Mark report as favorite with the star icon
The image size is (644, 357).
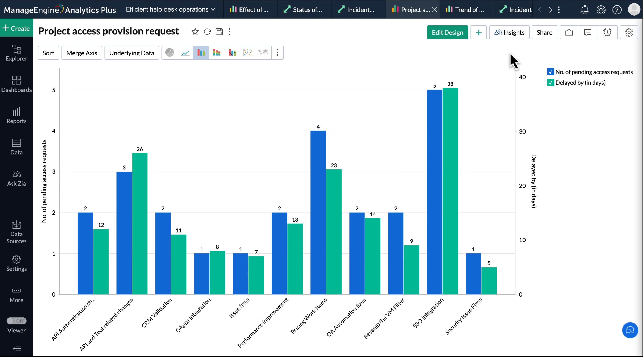195,32
